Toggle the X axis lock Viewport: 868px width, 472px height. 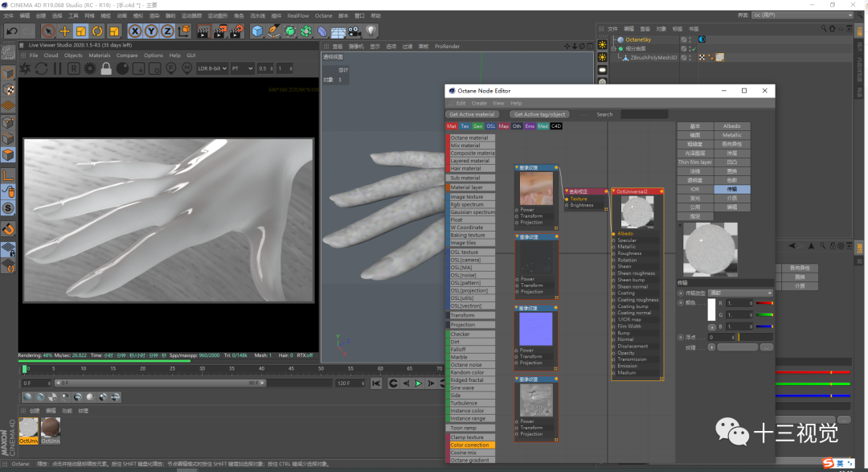(x=134, y=31)
